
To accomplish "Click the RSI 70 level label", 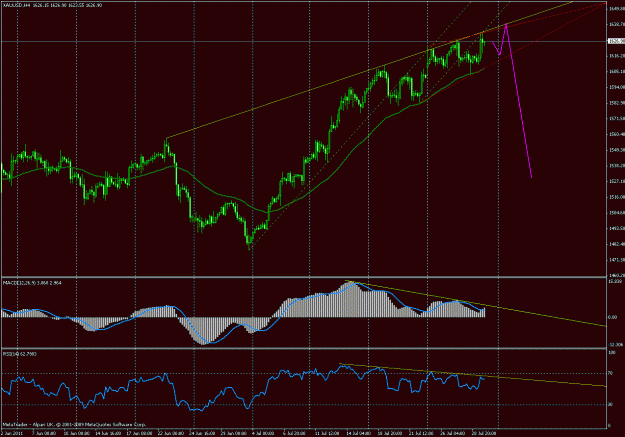I will [611, 373].
